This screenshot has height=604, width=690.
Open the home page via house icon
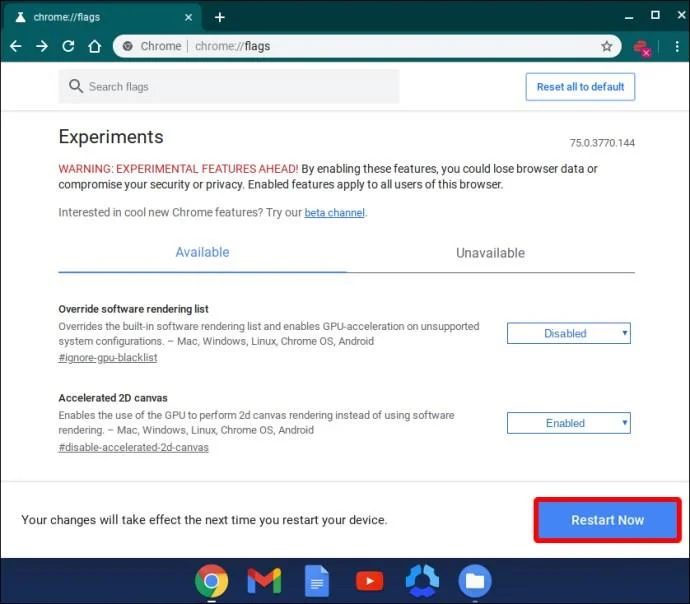(95, 46)
